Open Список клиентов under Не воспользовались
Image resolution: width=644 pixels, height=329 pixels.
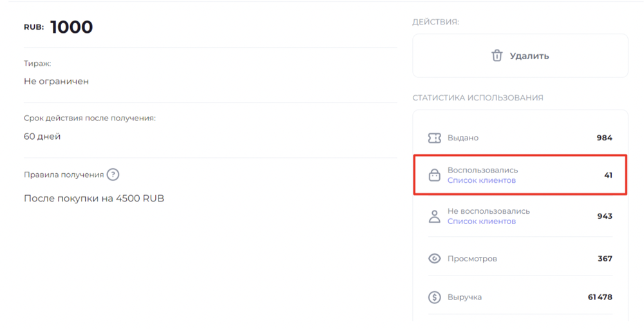point(481,221)
